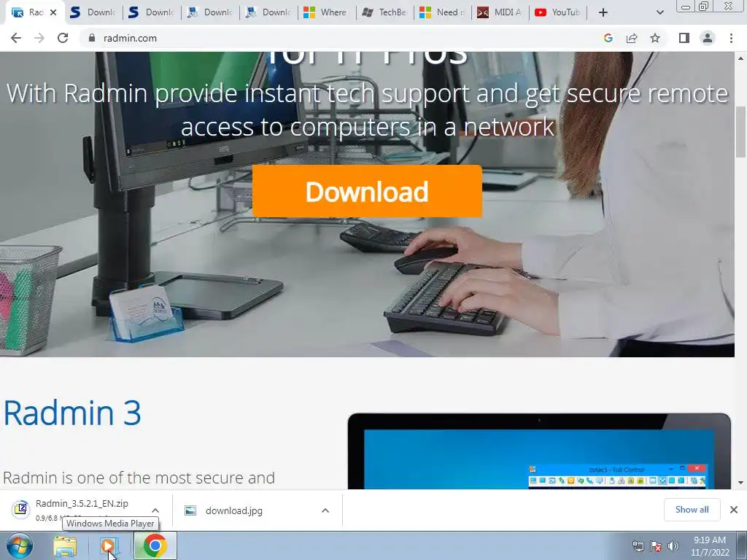Go forward in browser history
This screenshot has width=747, height=560.
point(39,38)
